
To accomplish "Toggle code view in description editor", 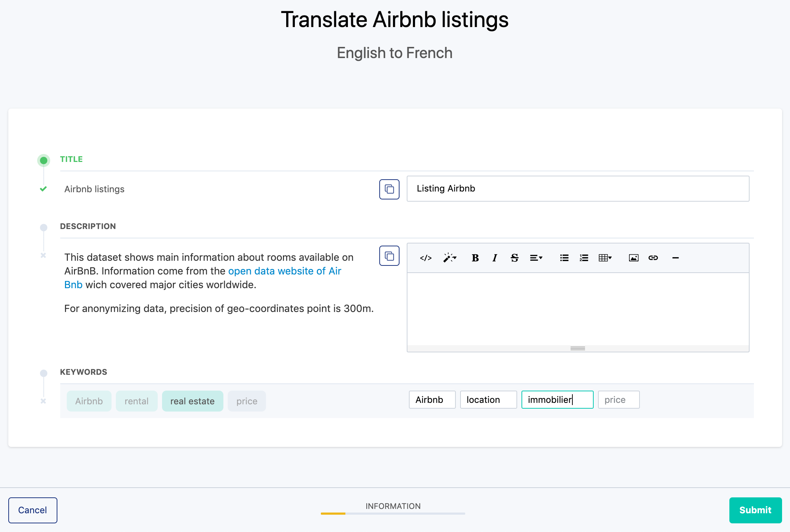I will click(425, 258).
